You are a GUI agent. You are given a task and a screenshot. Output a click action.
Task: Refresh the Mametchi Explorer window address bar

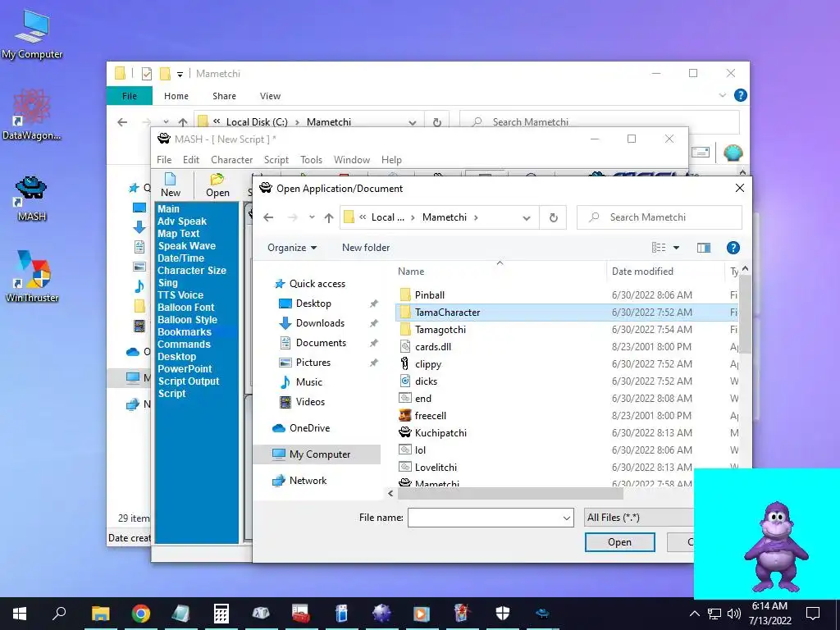[x=437, y=122]
